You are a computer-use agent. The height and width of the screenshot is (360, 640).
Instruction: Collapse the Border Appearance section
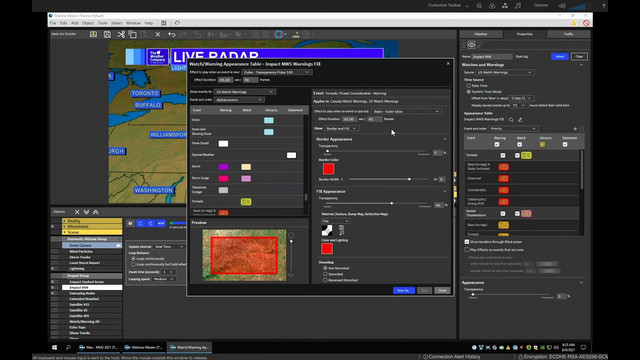point(444,139)
